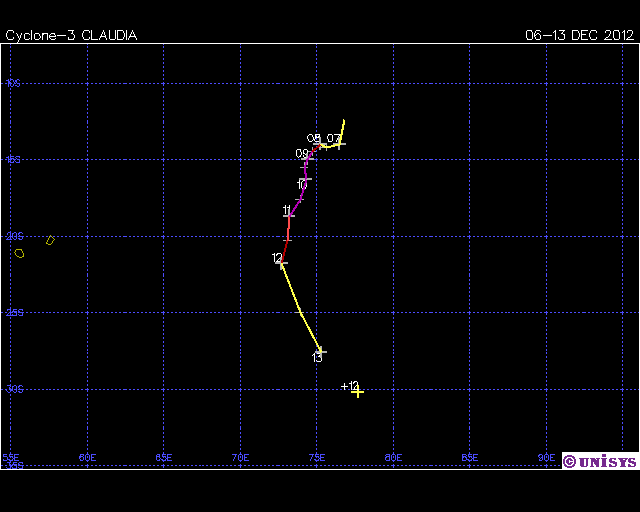Click the day 11 marker on red segment

(x=290, y=214)
